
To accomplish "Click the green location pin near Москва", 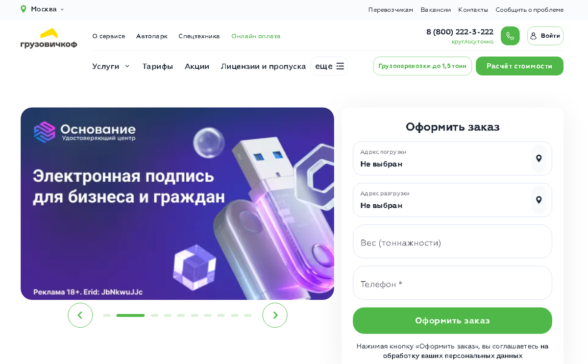I will coord(24,9).
